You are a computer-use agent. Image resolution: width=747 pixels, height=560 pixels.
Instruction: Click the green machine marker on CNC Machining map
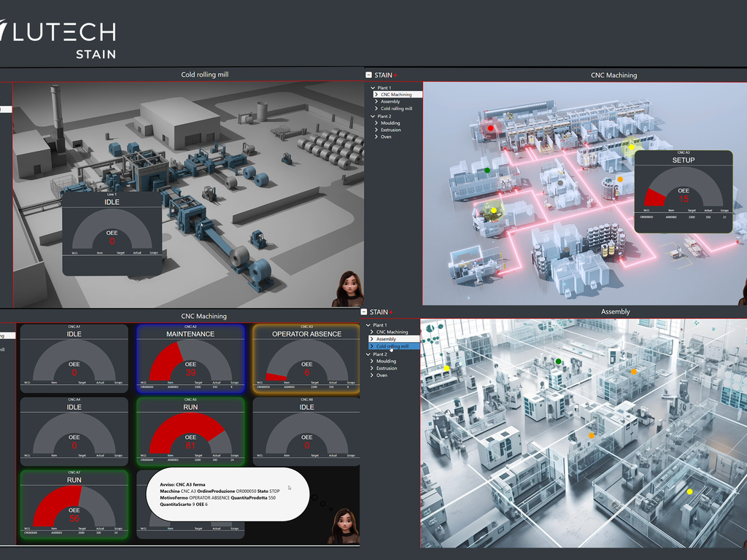point(487,170)
